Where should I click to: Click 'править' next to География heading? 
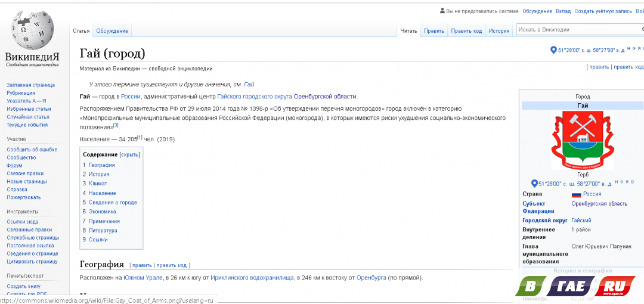[x=142, y=265]
